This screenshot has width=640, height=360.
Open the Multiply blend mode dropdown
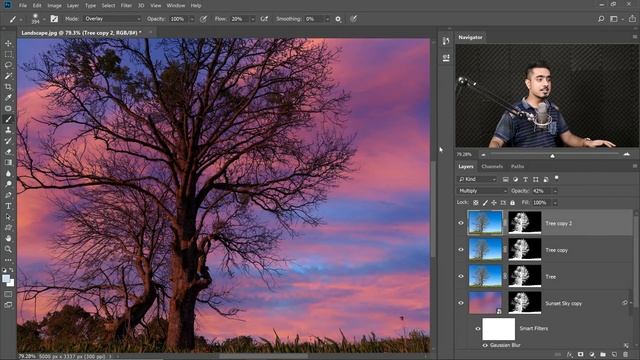(482, 191)
